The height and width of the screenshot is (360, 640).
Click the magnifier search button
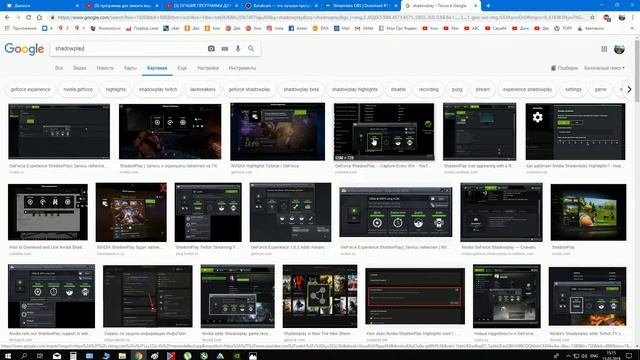click(251, 49)
